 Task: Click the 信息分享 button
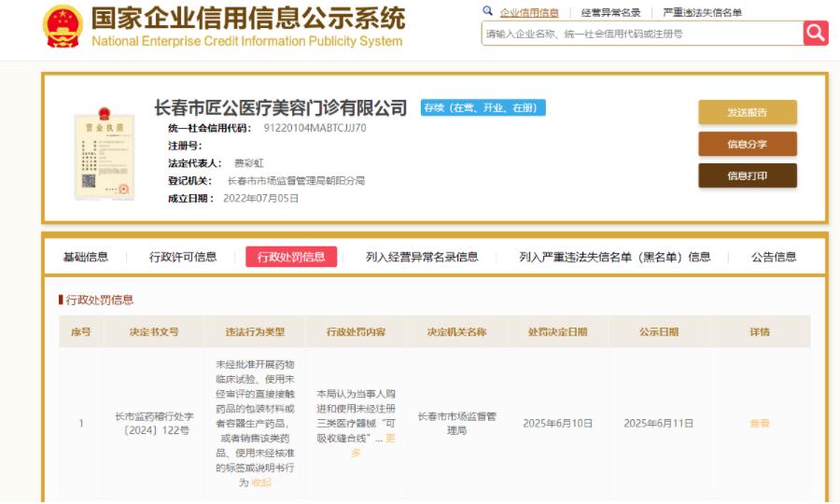pos(748,144)
